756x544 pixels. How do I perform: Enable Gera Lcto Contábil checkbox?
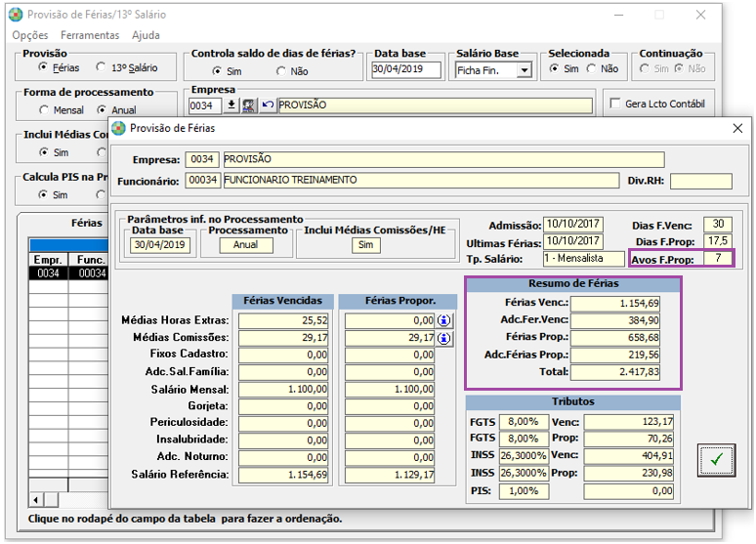pyautogui.click(x=615, y=104)
